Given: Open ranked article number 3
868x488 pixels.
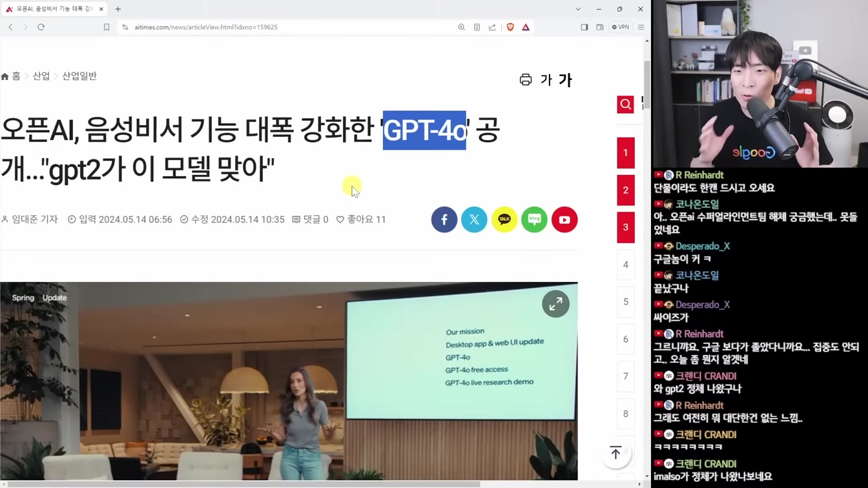Looking at the screenshot, I should click(x=625, y=227).
